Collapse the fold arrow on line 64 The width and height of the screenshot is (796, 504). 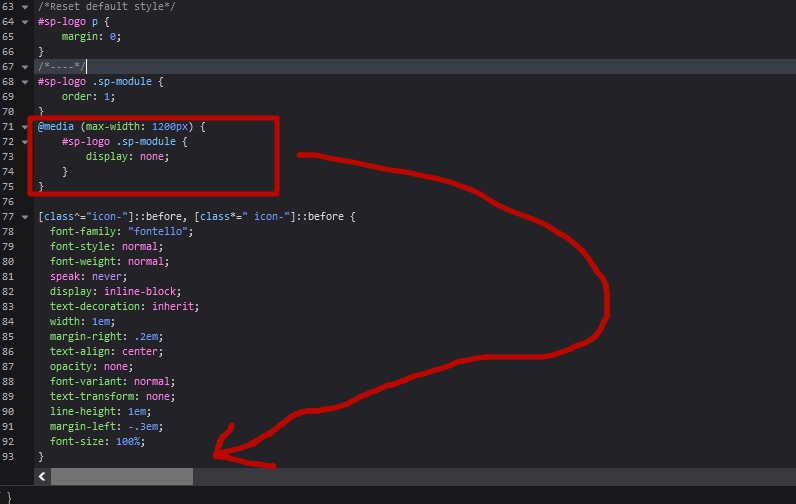pyautogui.click(x=25, y=21)
